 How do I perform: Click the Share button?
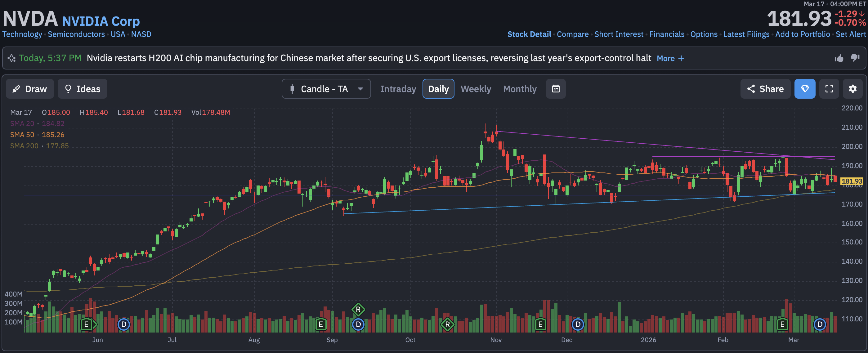point(765,89)
